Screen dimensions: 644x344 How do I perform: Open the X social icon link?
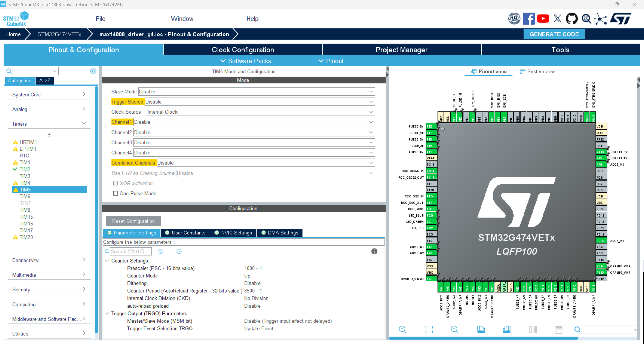click(557, 19)
